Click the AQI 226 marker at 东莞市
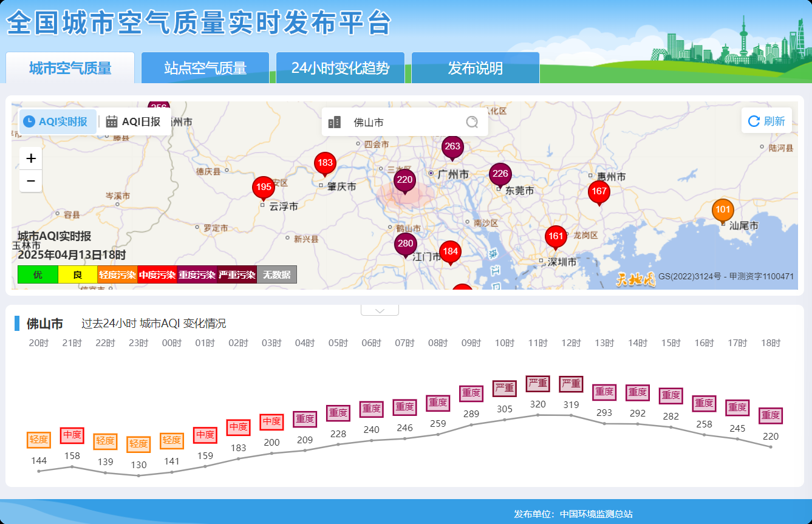This screenshot has width=812, height=524. click(500, 174)
